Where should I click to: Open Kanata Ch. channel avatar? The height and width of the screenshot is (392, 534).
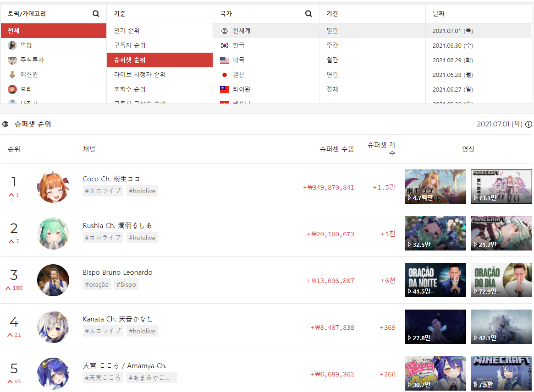(x=53, y=327)
